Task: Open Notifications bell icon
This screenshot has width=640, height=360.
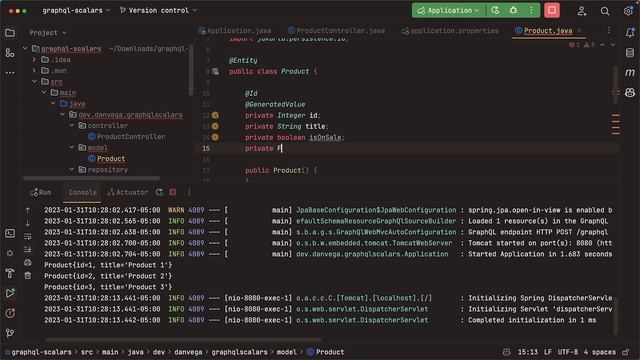Action: 630,33
